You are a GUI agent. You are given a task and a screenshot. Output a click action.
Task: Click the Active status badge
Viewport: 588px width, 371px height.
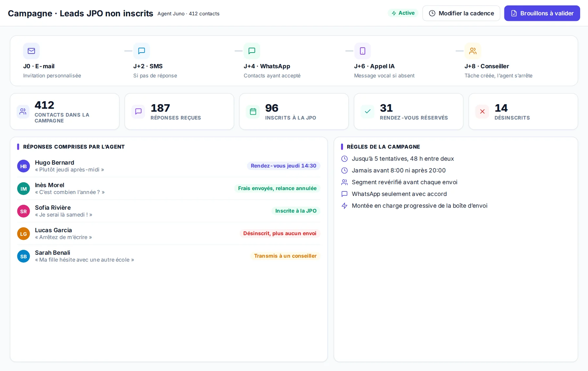pos(403,13)
